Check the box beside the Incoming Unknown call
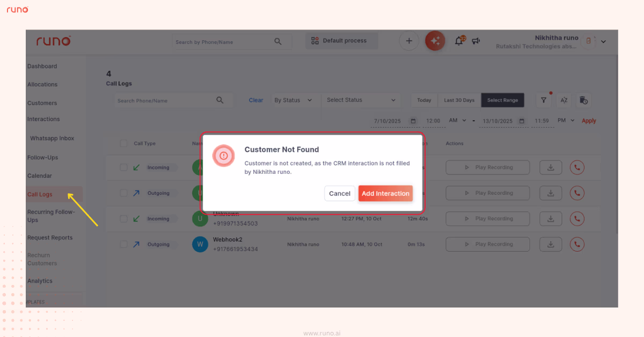Image resolution: width=644 pixels, height=337 pixels. pos(123,218)
